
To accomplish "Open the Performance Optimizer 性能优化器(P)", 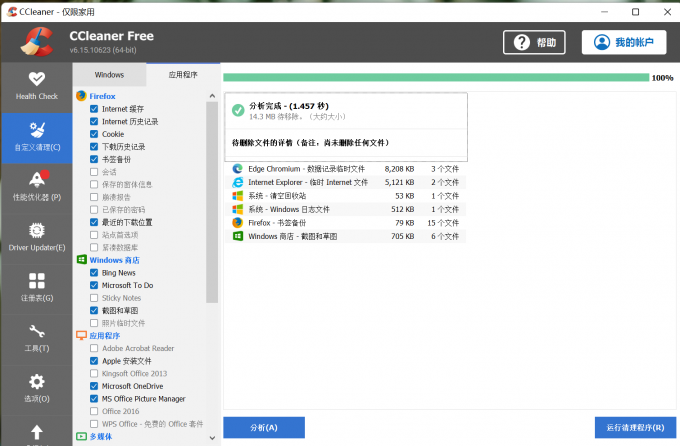I will tap(37, 188).
